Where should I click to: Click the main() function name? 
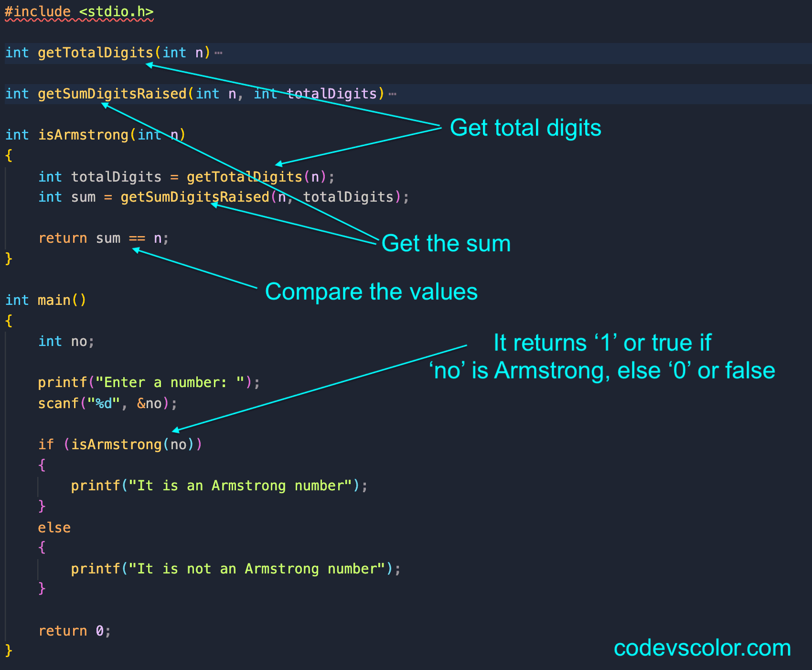pos(54,300)
